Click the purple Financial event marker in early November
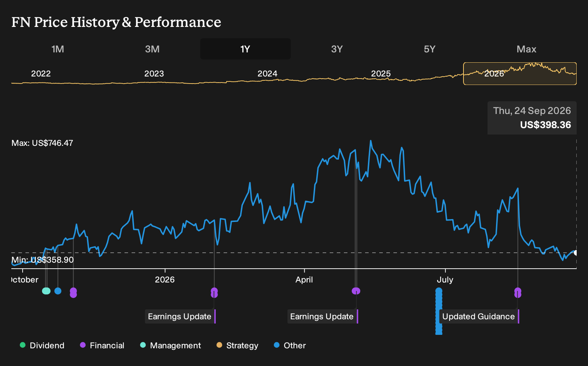 73,292
